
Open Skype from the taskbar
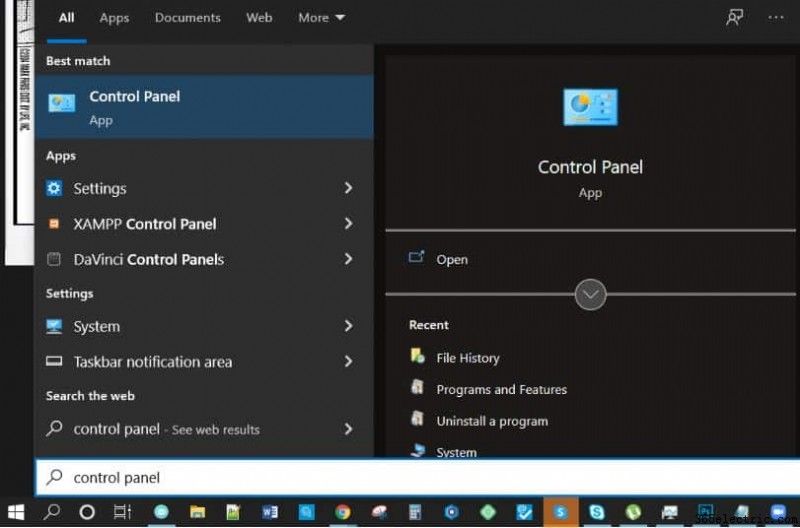click(x=596, y=512)
